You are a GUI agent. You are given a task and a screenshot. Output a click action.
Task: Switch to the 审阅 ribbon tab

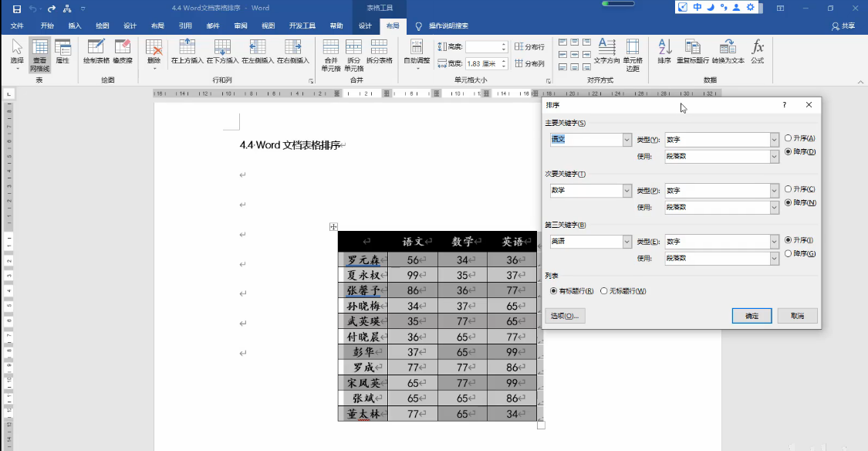click(241, 25)
